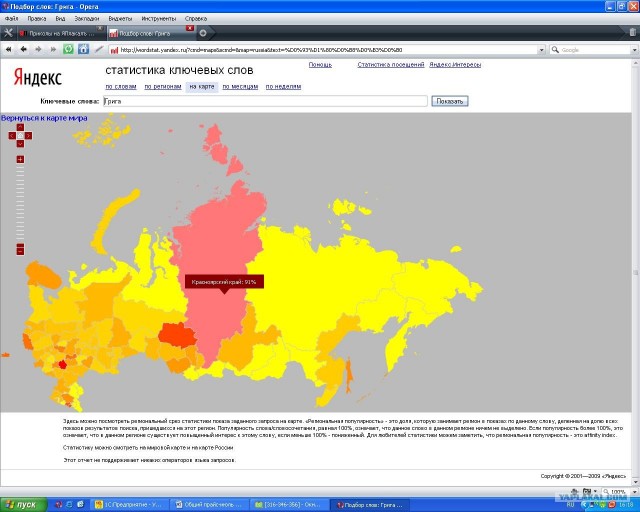Screen dimensions: 640x512
Task: Pan the map down
Action: [x=20, y=144]
